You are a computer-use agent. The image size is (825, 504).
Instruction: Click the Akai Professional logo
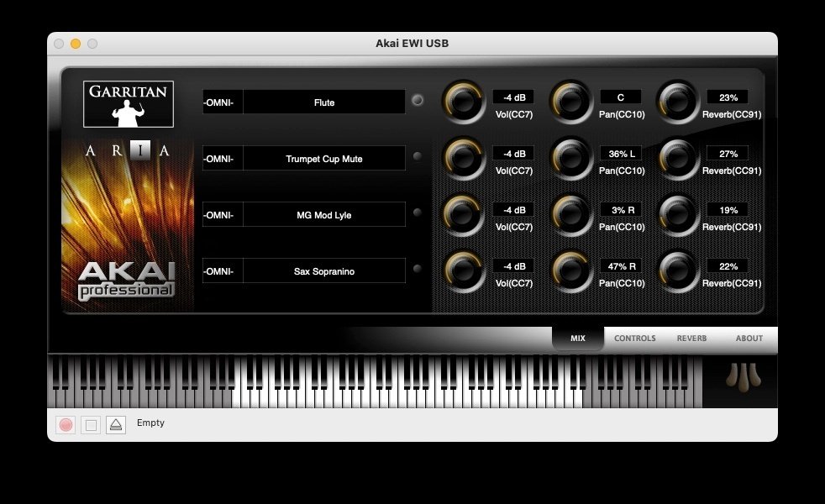126,281
